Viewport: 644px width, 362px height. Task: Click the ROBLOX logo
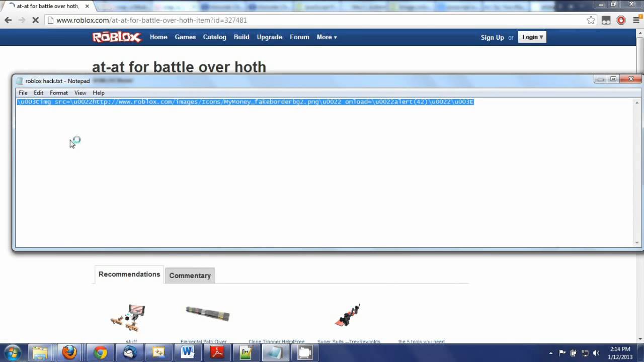pyautogui.click(x=117, y=37)
